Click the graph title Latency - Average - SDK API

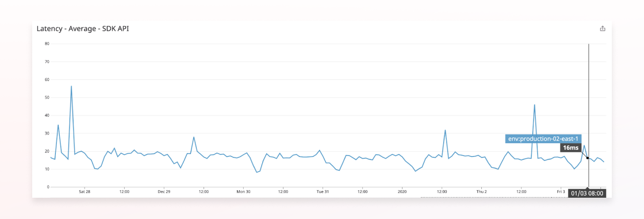pyautogui.click(x=83, y=29)
